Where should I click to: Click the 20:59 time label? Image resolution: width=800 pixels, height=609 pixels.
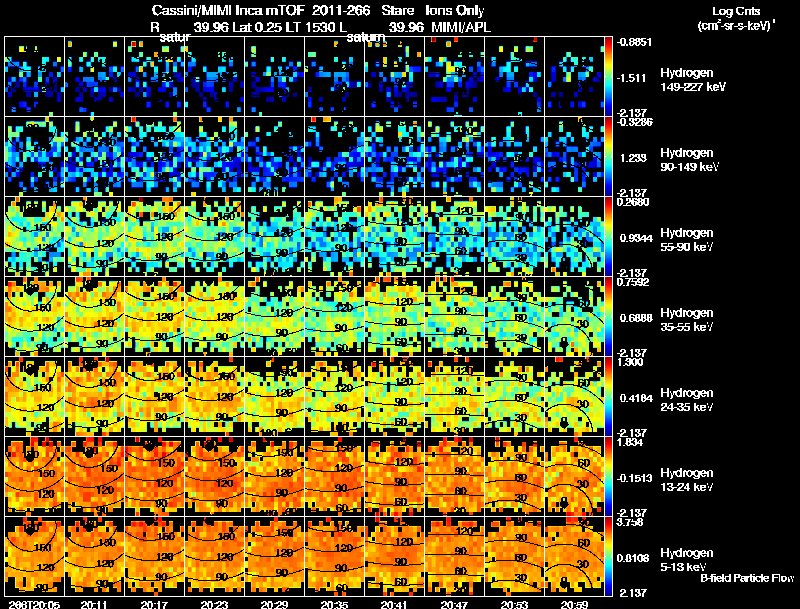pyautogui.click(x=574, y=604)
